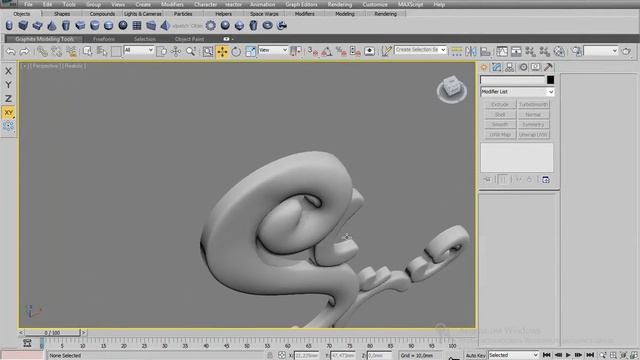Click the 0 / 100 time slider
This screenshot has height=360, width=640.
click(52, 333)
